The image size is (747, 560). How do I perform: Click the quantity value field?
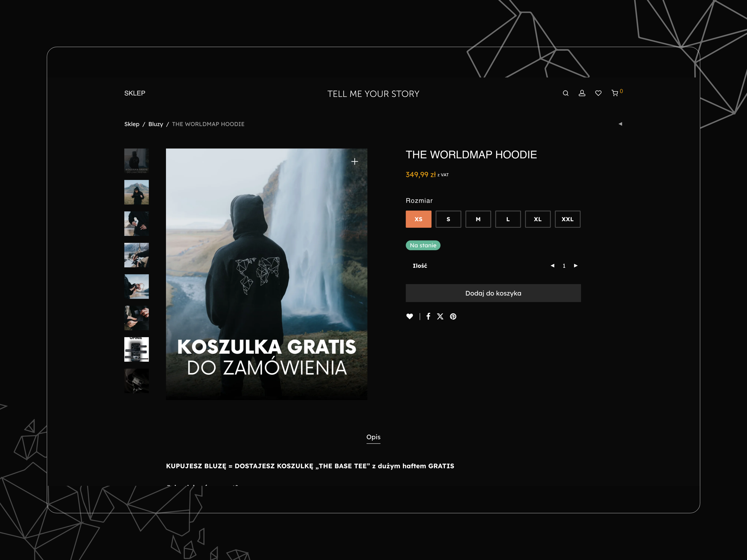pyautogui.click(x=564, y=266)
